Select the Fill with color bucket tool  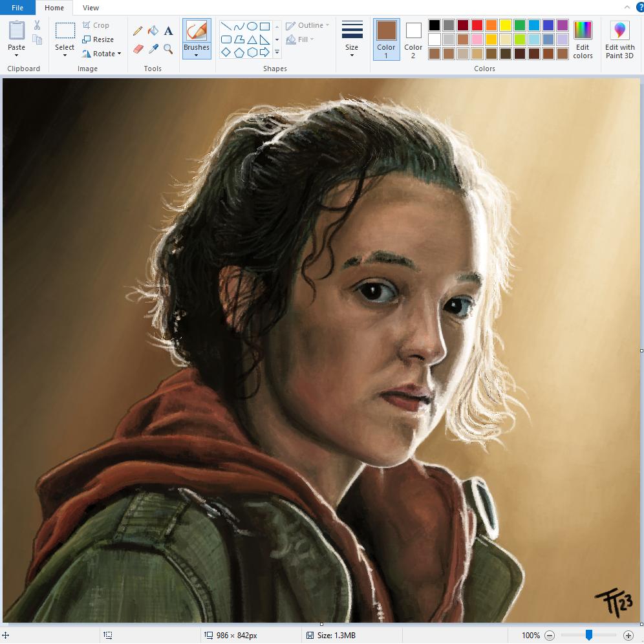[153, 31]
